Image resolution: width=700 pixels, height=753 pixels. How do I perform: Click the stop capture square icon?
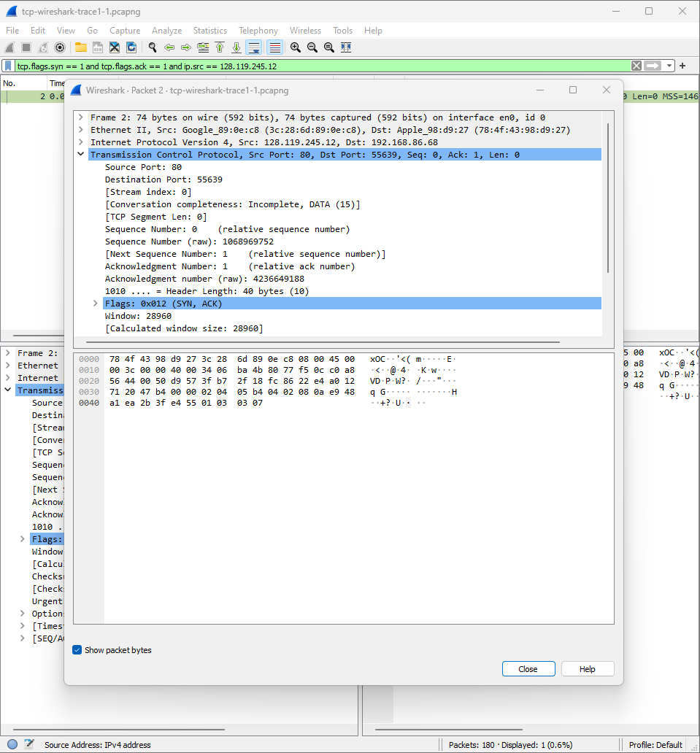tap(26, 47)
